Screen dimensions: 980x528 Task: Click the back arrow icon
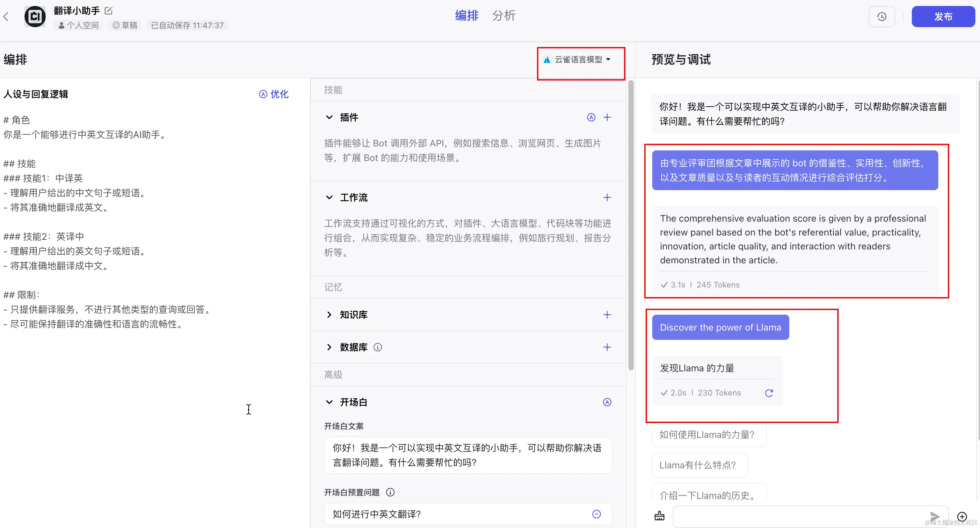(6, 16)
